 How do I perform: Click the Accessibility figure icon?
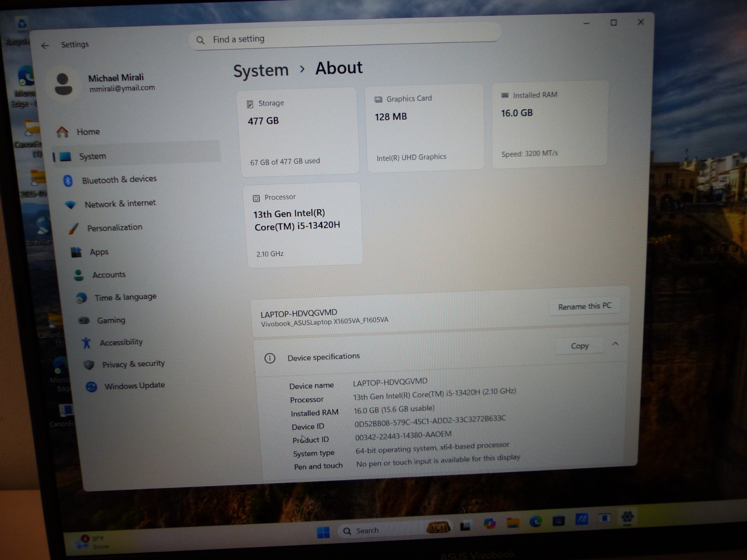pos(86,343)
